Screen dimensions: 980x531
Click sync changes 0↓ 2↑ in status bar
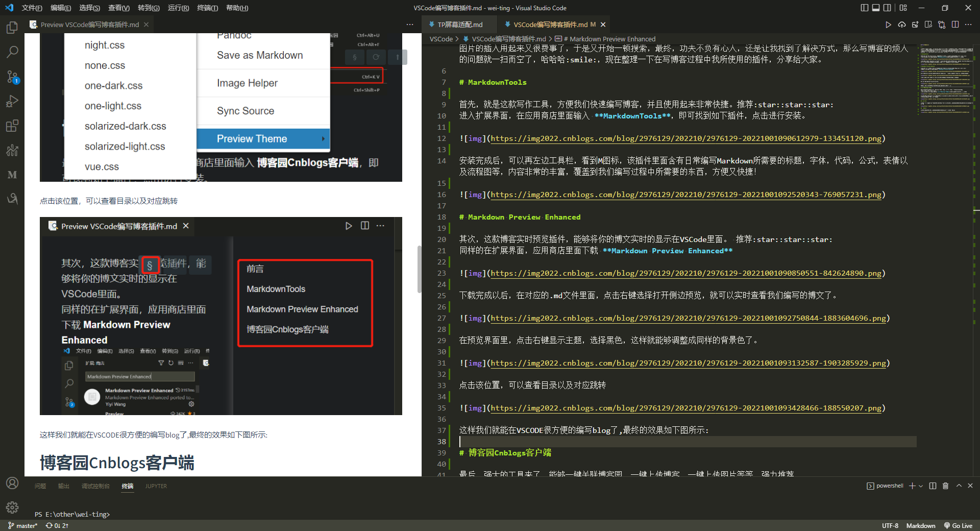(x=57, y=525)
